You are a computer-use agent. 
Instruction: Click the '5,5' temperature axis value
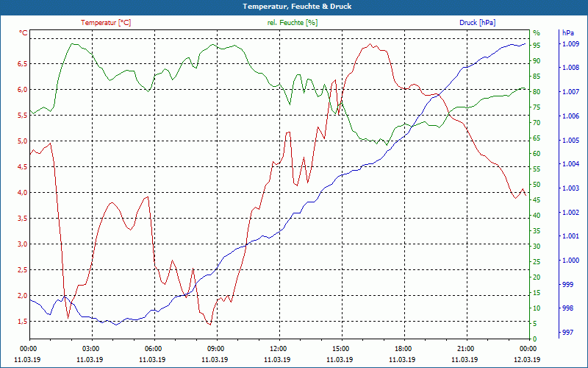[x=23, y=116]
